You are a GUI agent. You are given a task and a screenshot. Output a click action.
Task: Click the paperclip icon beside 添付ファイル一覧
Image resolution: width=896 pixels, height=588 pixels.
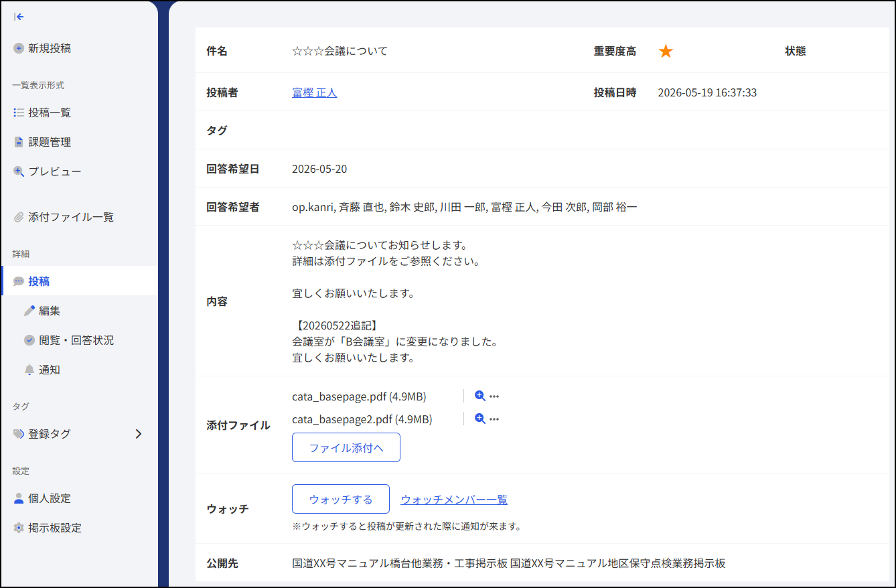[x=19, y=217]
